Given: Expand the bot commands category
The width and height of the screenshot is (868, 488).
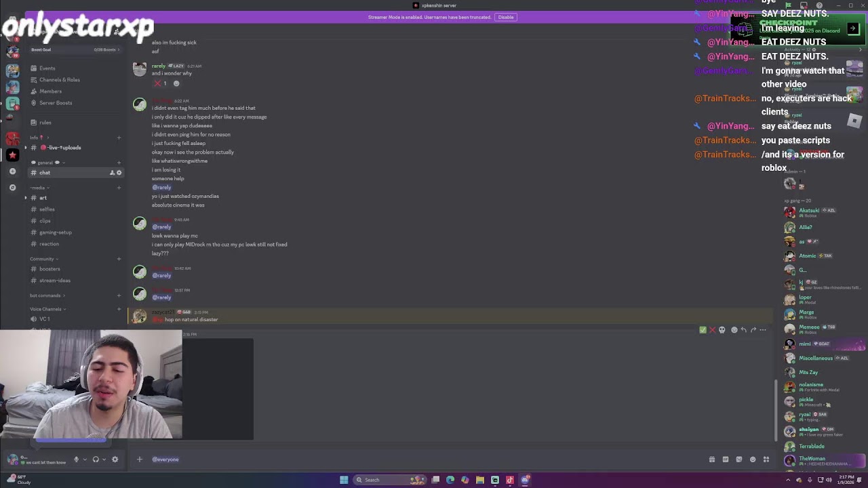Looking at the screenshot, I should click(x=47, y=296).
